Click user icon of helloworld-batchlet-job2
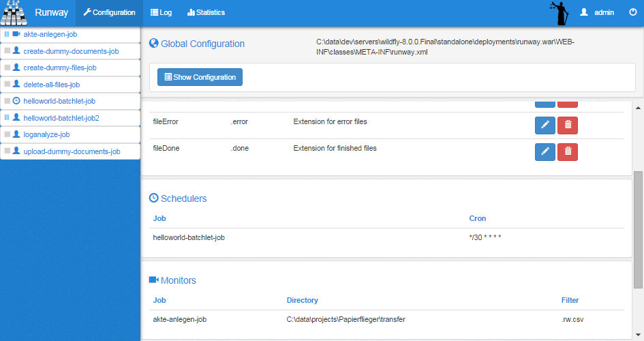 point(16,117)
